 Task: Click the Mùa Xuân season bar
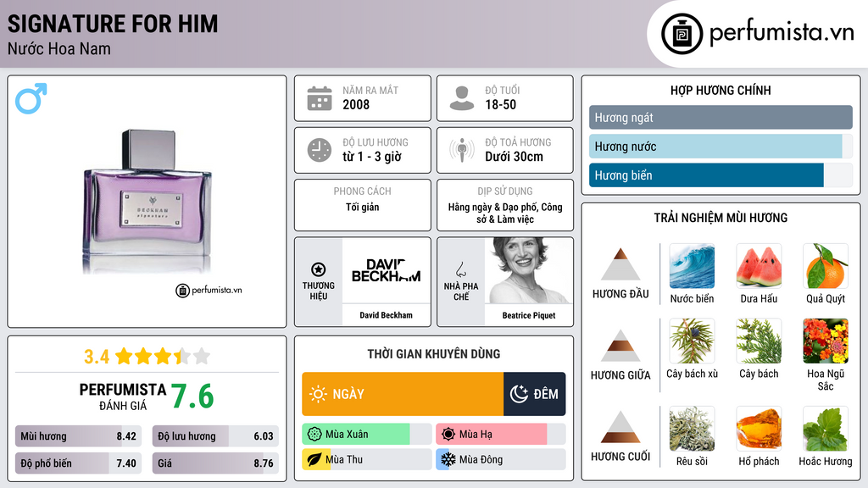(x=366, y=435)
